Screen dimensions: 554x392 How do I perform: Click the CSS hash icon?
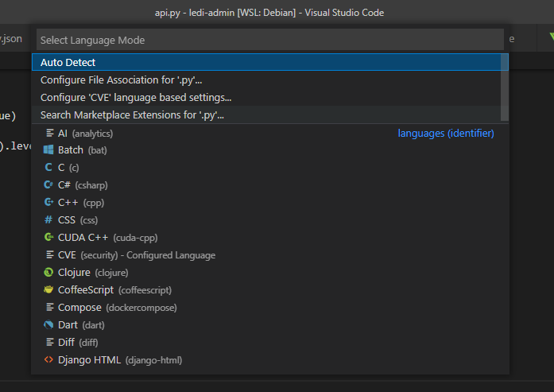pyautogui.click(x=49, y=220)
